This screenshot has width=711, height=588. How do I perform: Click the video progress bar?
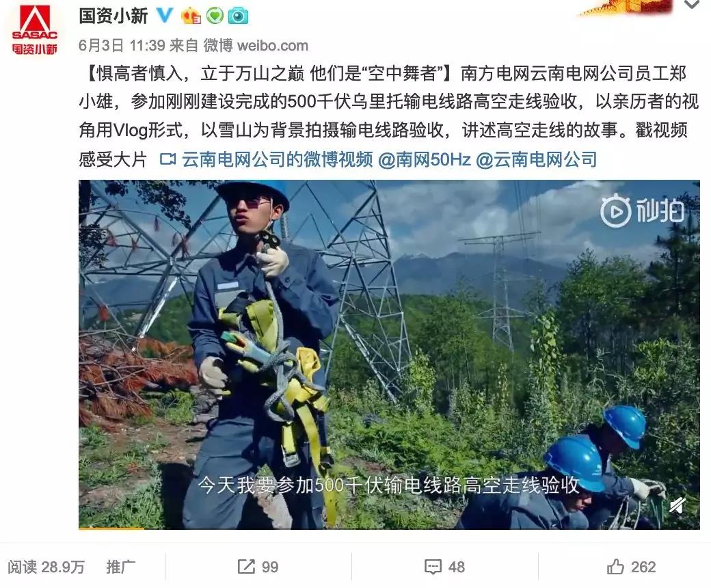coord(389,528)
